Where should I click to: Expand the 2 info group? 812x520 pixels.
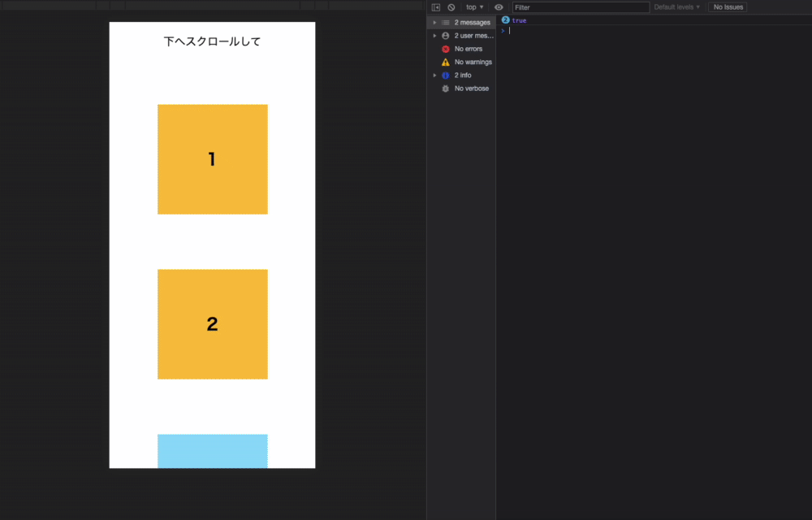434,75
